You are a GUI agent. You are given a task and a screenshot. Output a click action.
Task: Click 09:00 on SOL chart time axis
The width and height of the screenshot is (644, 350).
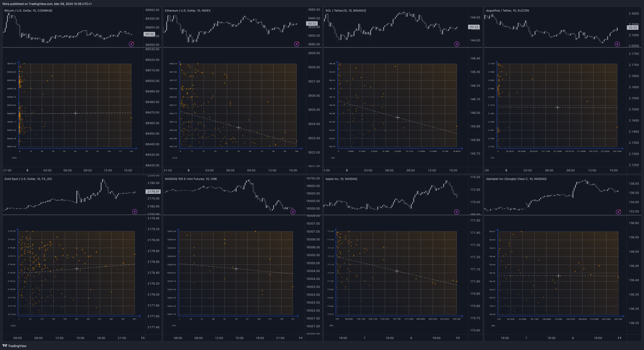pyautogui.click(x=411, y=170)
